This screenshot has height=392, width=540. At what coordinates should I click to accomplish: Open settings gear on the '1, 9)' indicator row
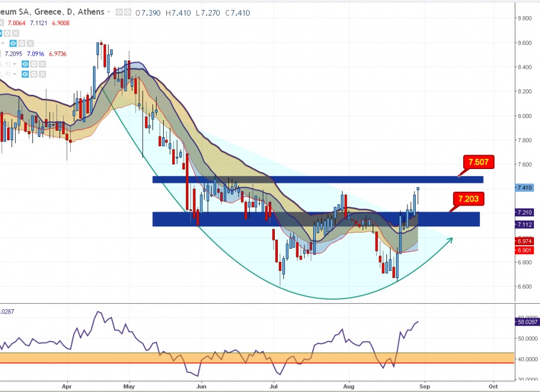pos(33,64)
